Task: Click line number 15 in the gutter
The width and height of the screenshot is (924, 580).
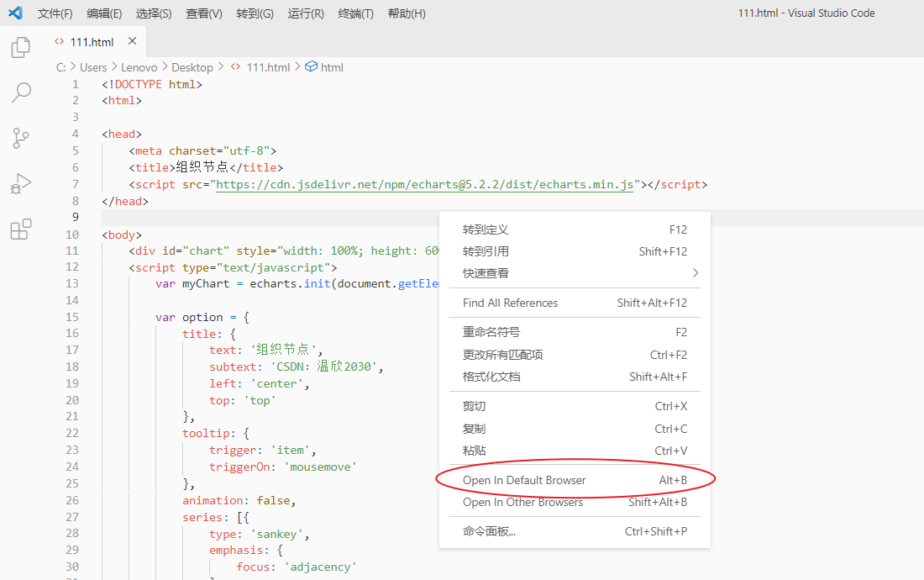Action: 72,317
